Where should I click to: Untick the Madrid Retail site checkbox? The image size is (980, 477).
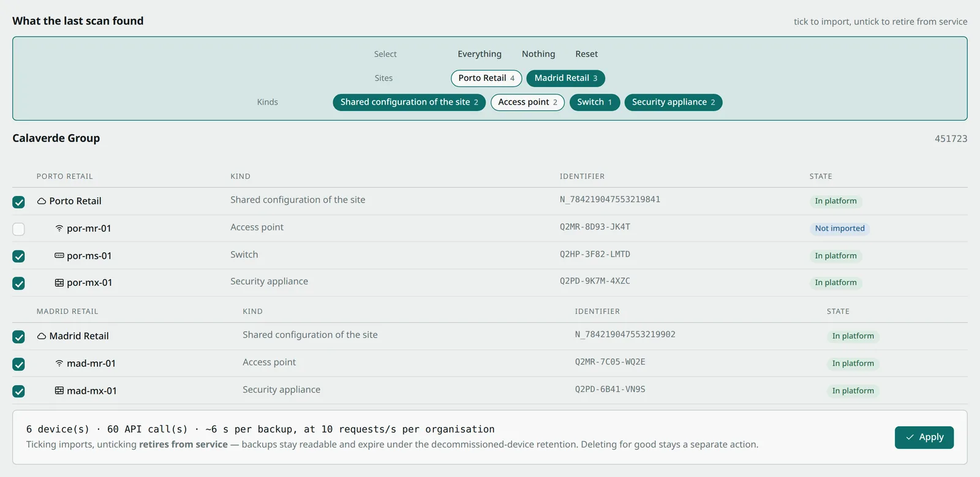19,337
